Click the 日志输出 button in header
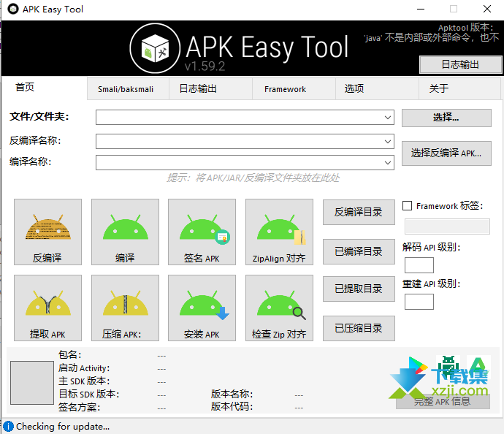The width and height of the screenshot is (504, 434). tap(461, 64)
